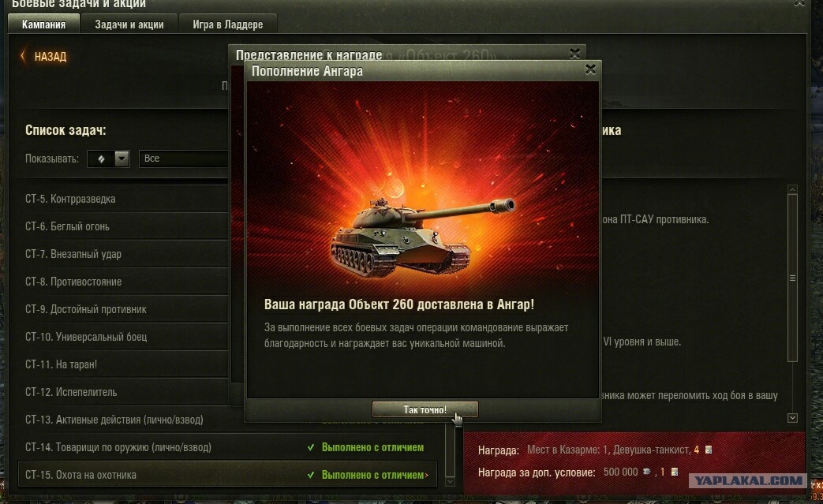
Task: Expand the diamond icon filter dropdown
Action: click(x=108, y=159)
